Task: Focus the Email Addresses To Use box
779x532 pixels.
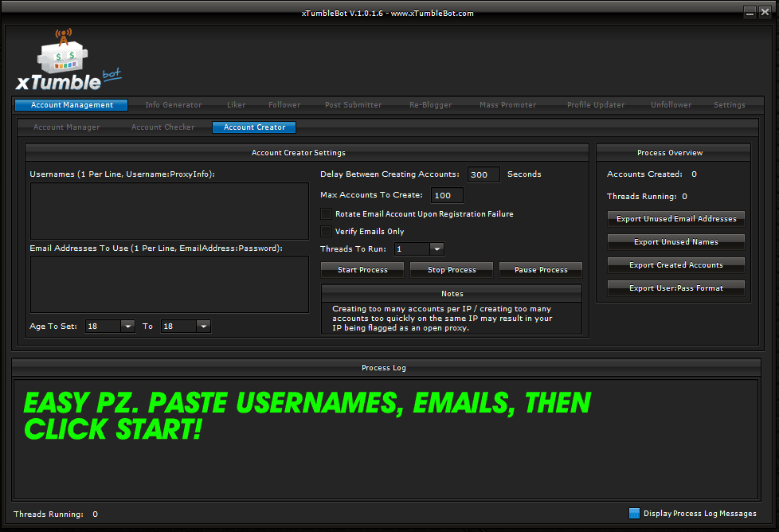Action: pyautogui.click(x=170, y=284)
